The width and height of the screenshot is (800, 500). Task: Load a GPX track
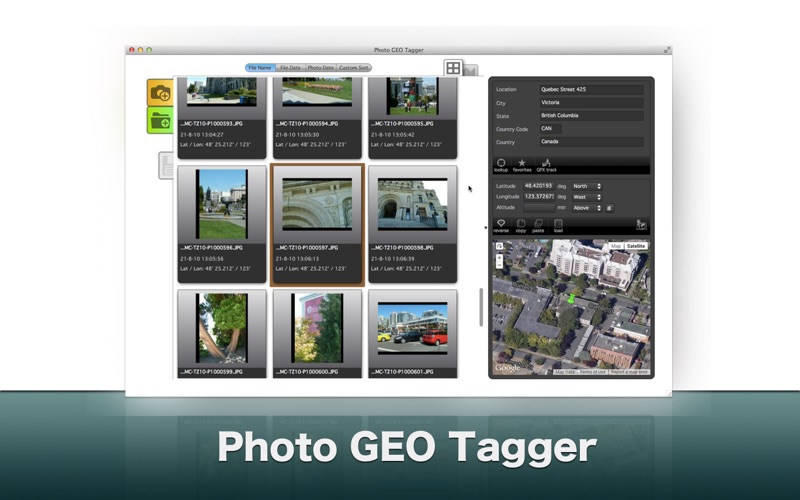[546, 165]
